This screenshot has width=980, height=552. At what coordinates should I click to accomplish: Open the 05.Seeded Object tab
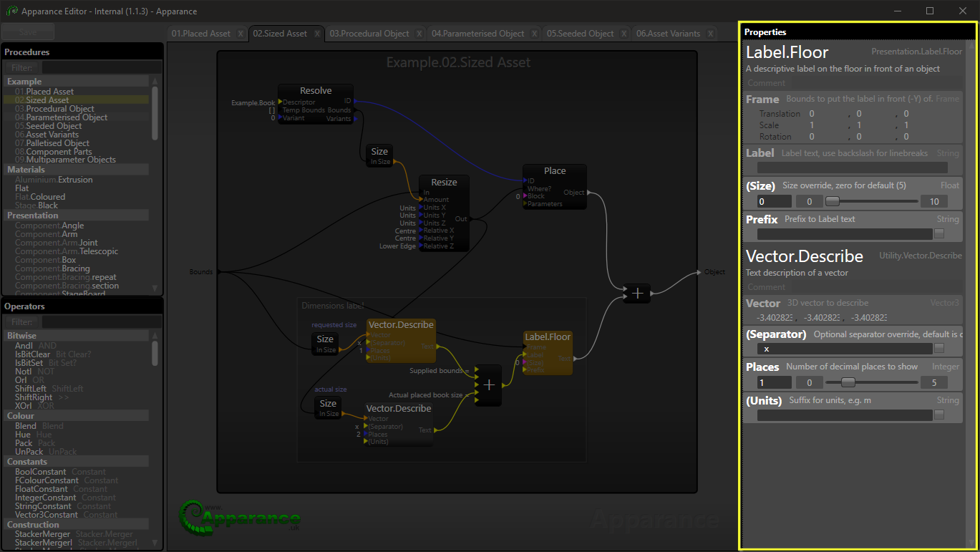(581, 34)
